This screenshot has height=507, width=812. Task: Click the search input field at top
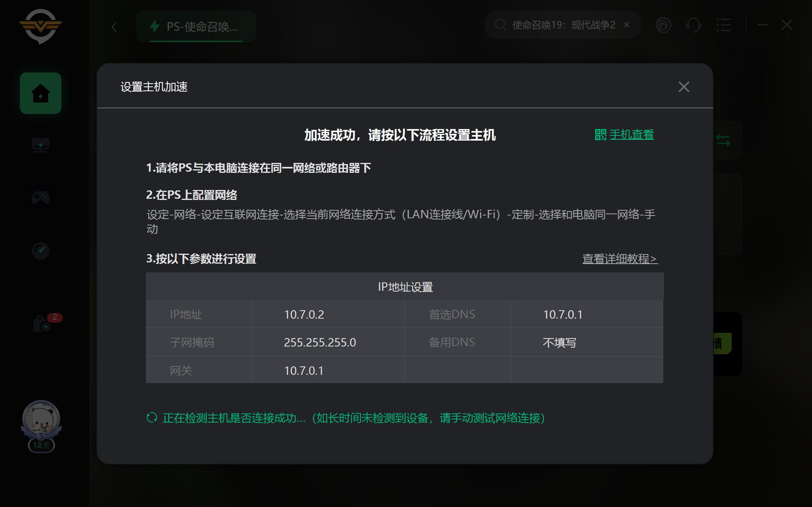[x=562, y=25]
